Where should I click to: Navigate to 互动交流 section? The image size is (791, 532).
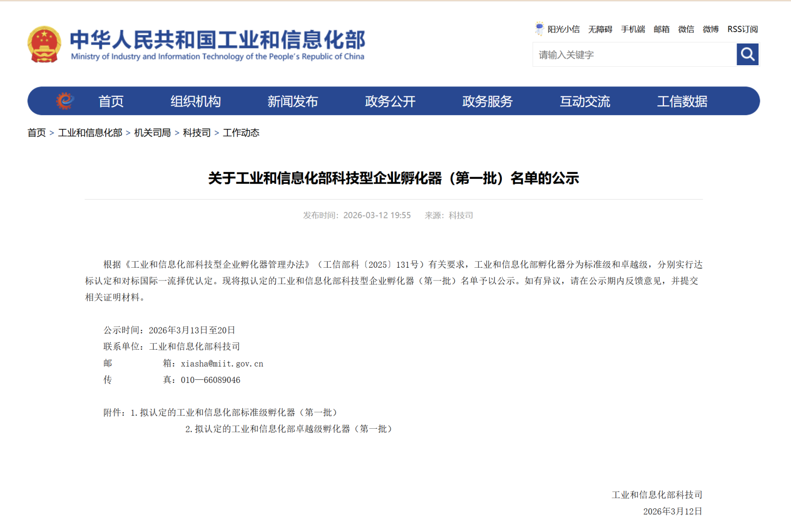tap(584, 101)
